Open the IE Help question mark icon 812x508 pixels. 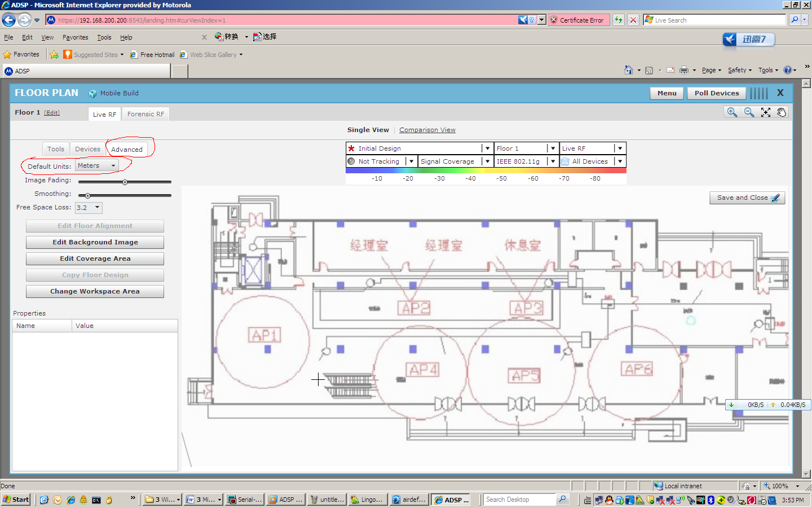pos(788,70)
